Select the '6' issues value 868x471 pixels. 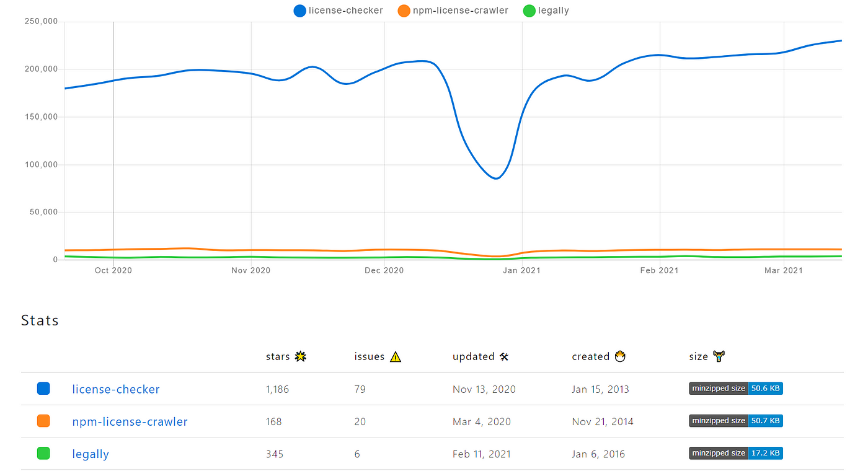click(x=357, y=454)
